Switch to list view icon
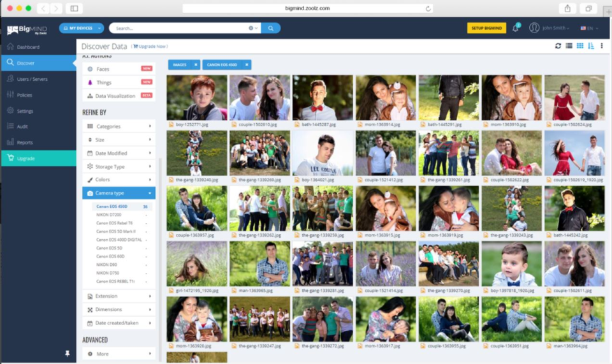 [569, 46]
